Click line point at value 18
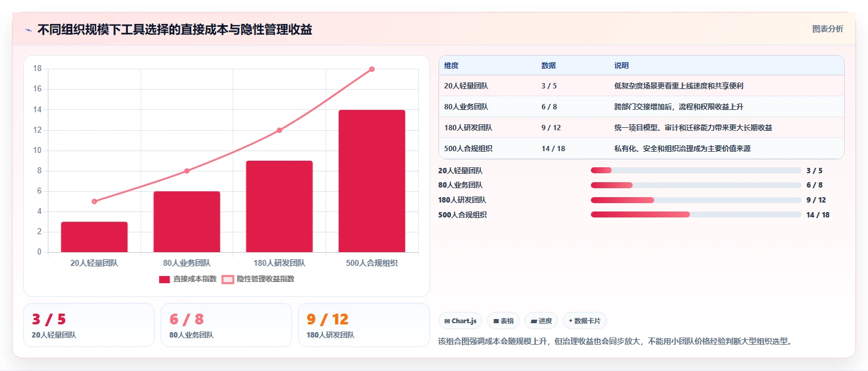The image size is (868, 371). (x=372, y=69)
